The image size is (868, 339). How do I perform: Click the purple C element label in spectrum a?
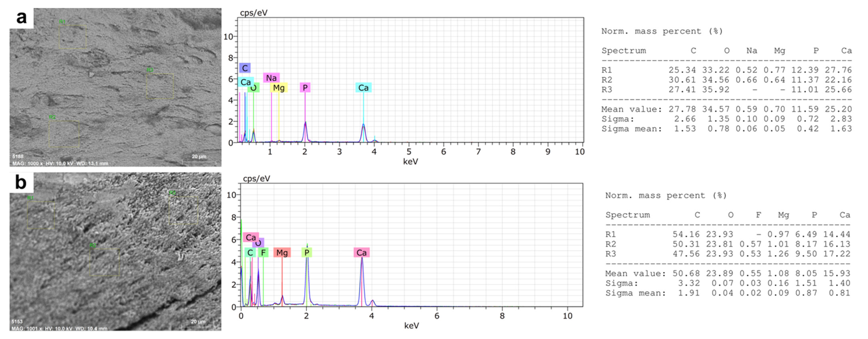point(245,68)
